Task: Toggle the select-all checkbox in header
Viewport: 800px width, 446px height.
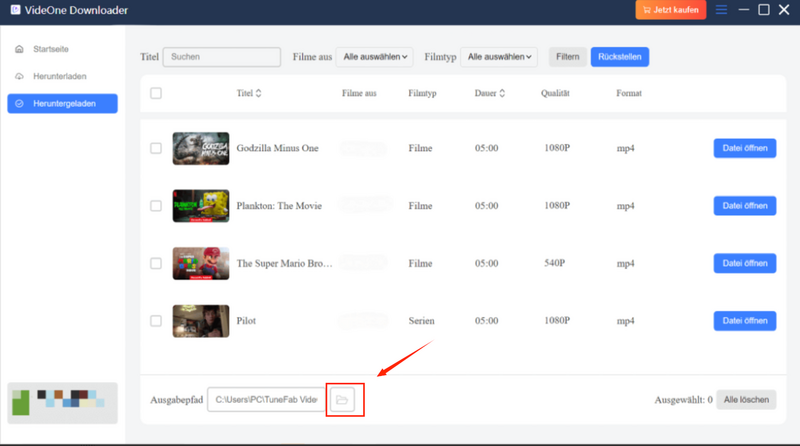Action: click(155, 94)
